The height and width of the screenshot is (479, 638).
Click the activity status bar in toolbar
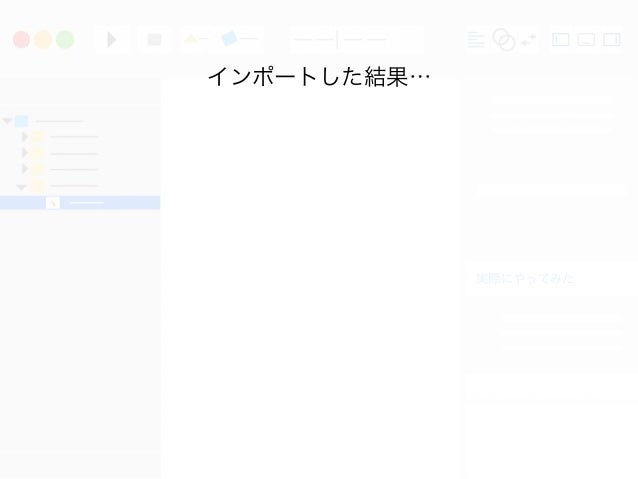[x=357, y=39]
